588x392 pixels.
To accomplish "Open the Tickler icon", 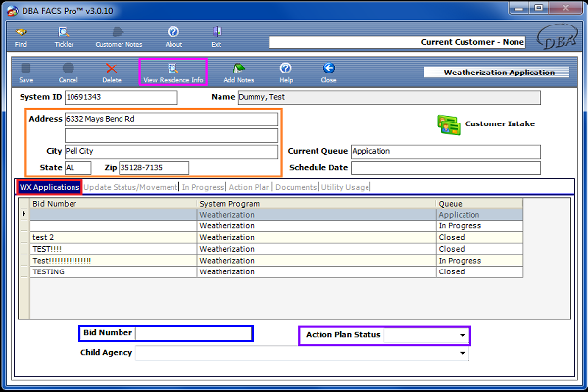I will 64,33.
